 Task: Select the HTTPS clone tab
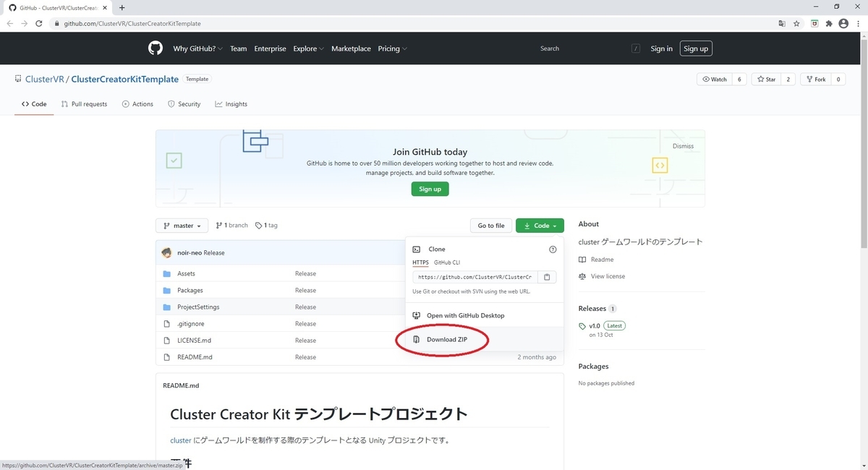point(420,262)
